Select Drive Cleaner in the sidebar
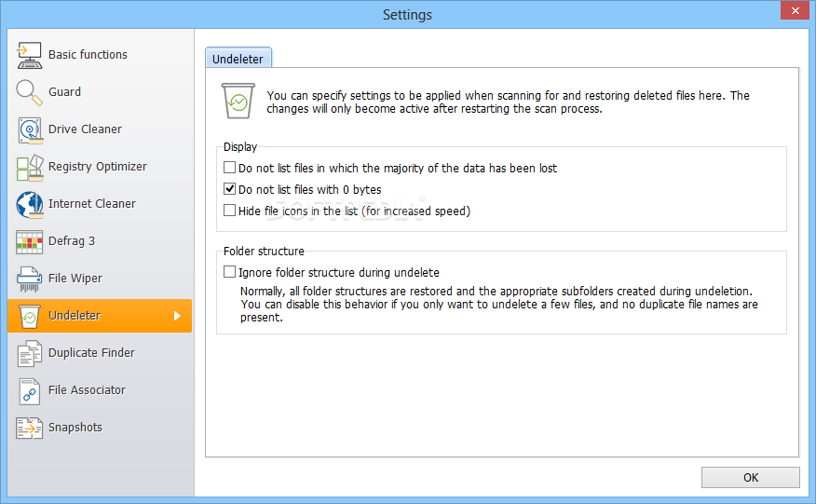The width and height of the screenshot is (816, 504). (85, 129)
